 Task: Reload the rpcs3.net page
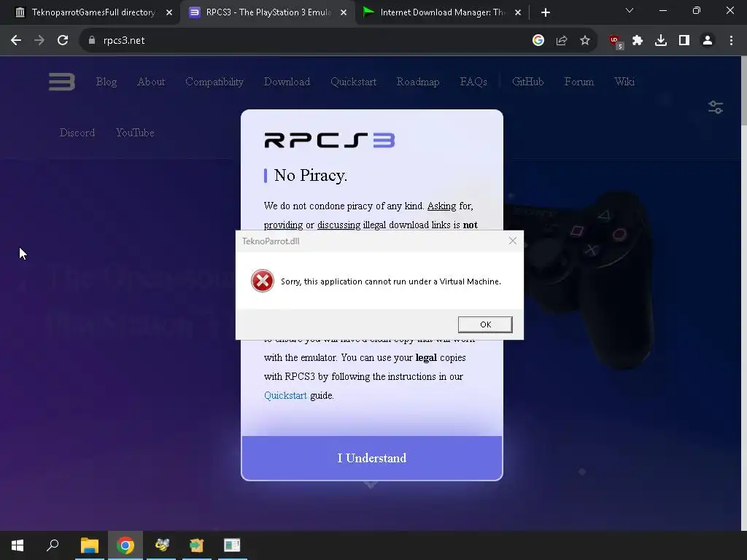click(x=63, y=41)
